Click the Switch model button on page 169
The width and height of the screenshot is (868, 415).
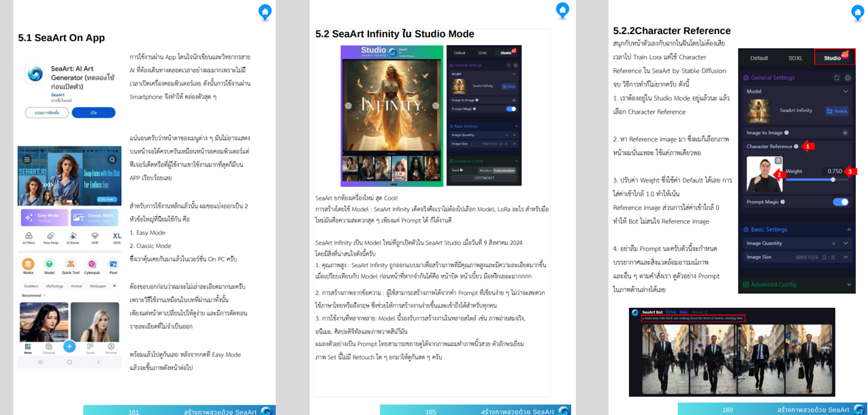pyautogui.click(x=837, y=111)
